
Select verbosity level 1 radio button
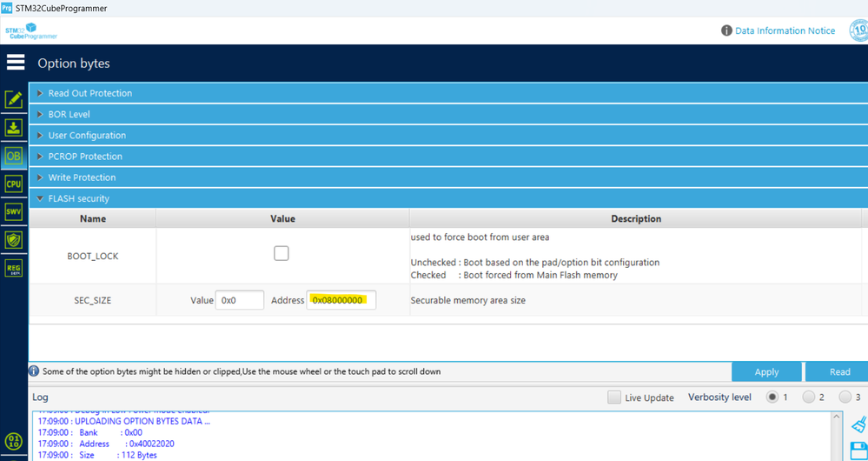(x=772, y=397)
